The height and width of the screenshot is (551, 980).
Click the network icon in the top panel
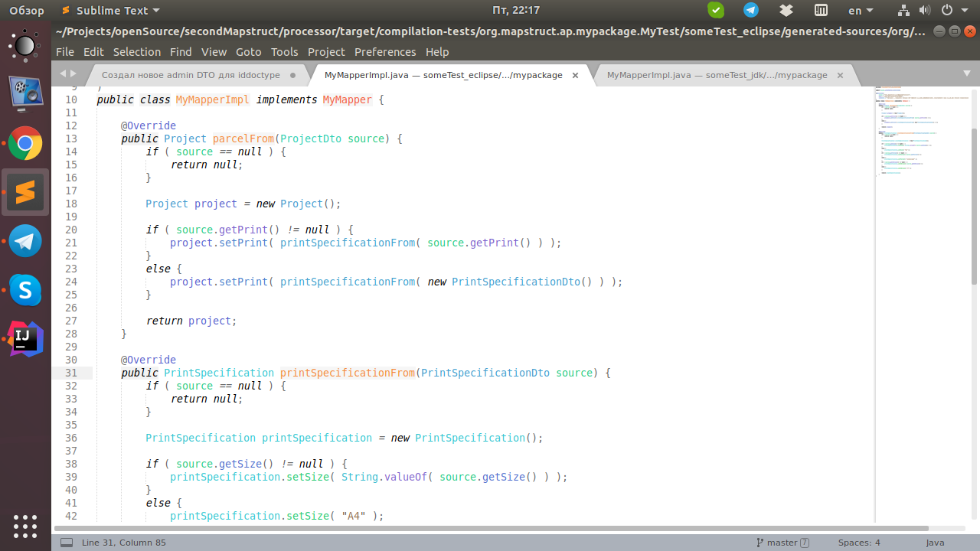coord(903,11)
